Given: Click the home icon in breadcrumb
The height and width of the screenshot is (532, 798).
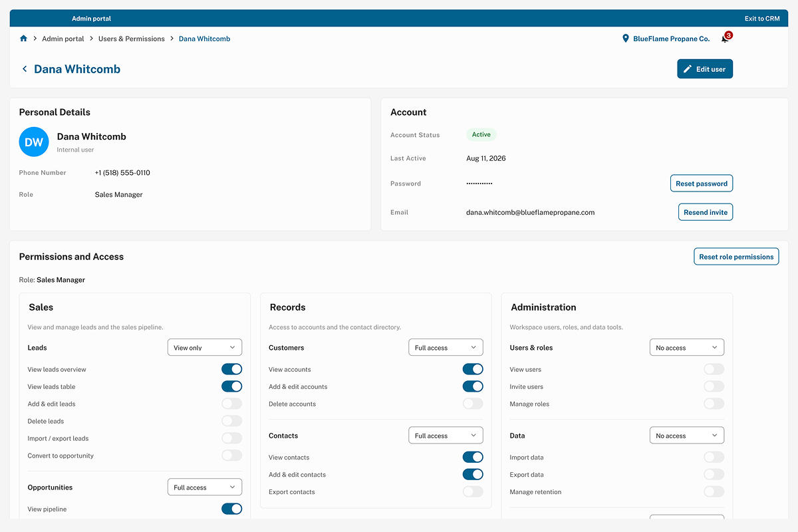Looking at the screenshot, I should (x=24, y=39).
